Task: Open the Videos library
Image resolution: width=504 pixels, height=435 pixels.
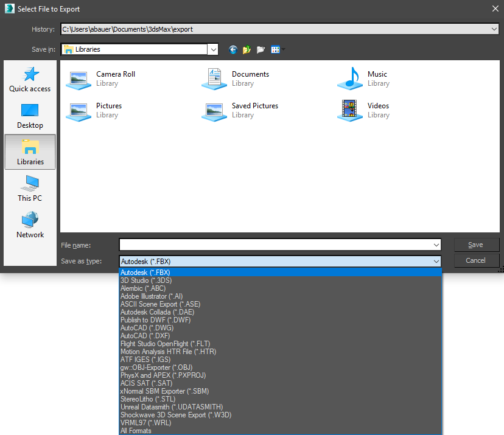Action: (x=363, y=111)
